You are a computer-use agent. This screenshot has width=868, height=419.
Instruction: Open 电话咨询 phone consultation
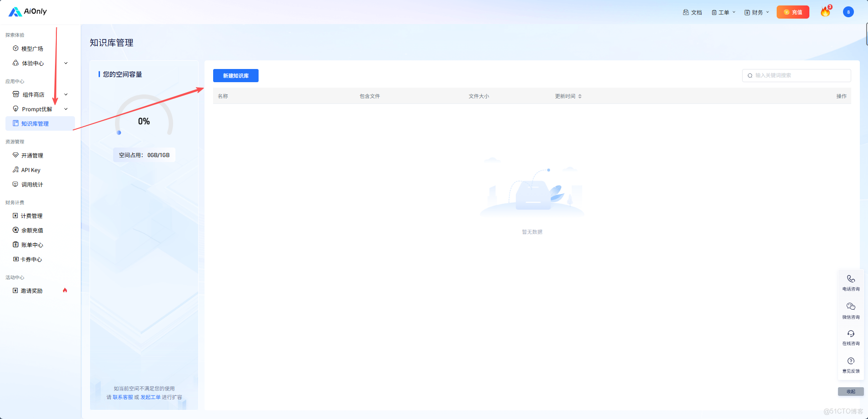pyautogui.click(x=851, y=282)
